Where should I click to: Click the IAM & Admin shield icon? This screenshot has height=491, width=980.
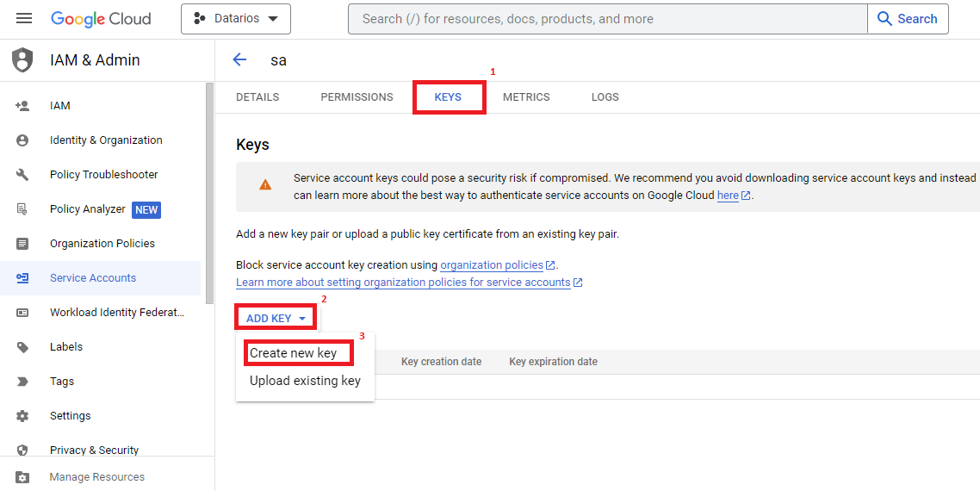[x=22, y=60]
